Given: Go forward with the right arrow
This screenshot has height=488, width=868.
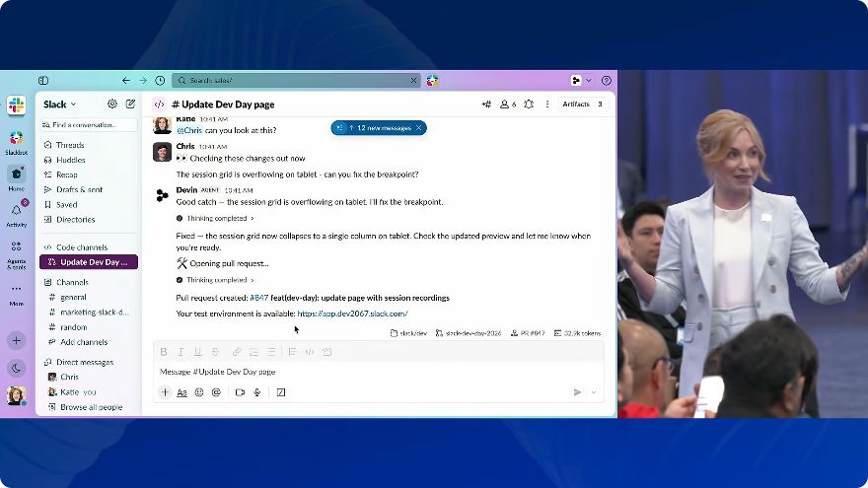Looking at the screenshot, I should click(x=143, y=80).
